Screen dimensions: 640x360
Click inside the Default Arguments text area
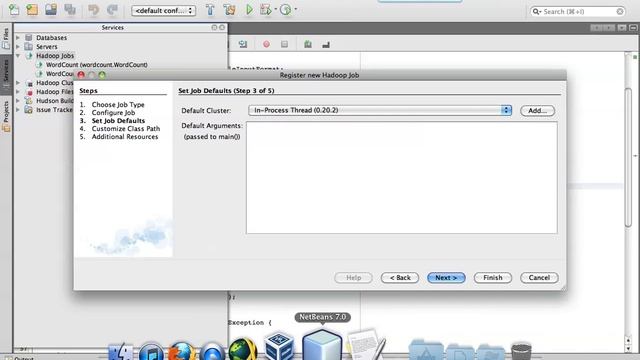pyautogui.click(x=402, y=178)
